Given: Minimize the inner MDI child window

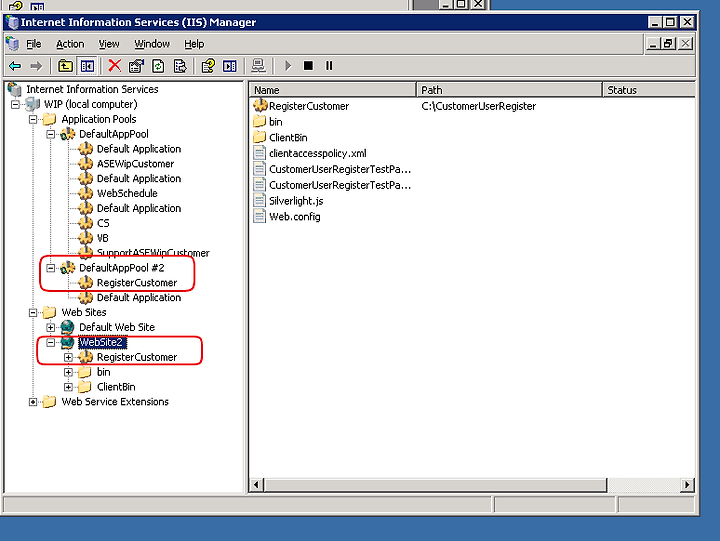Looking at the screenshot, I should (653, 44).
